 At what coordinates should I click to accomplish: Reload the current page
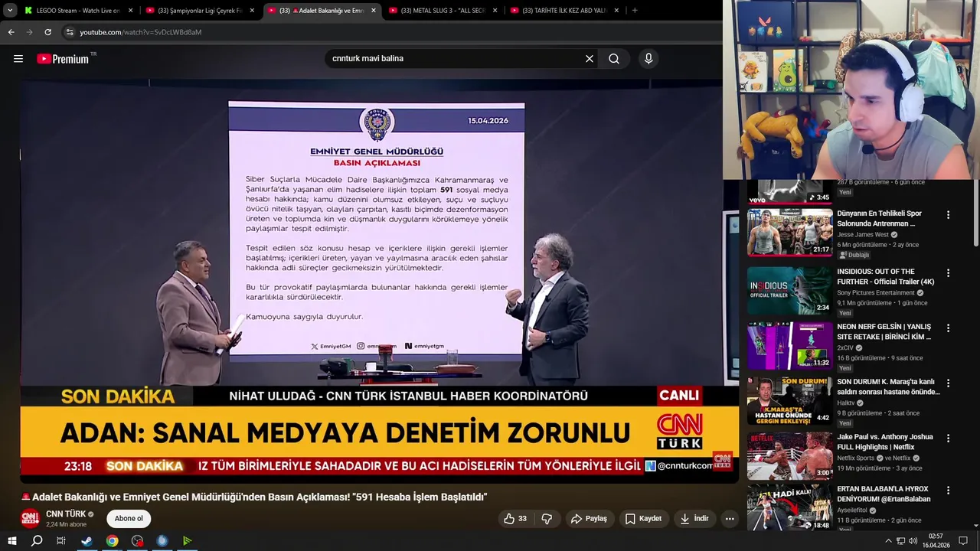pyautogui.click(x=47, y=32)
